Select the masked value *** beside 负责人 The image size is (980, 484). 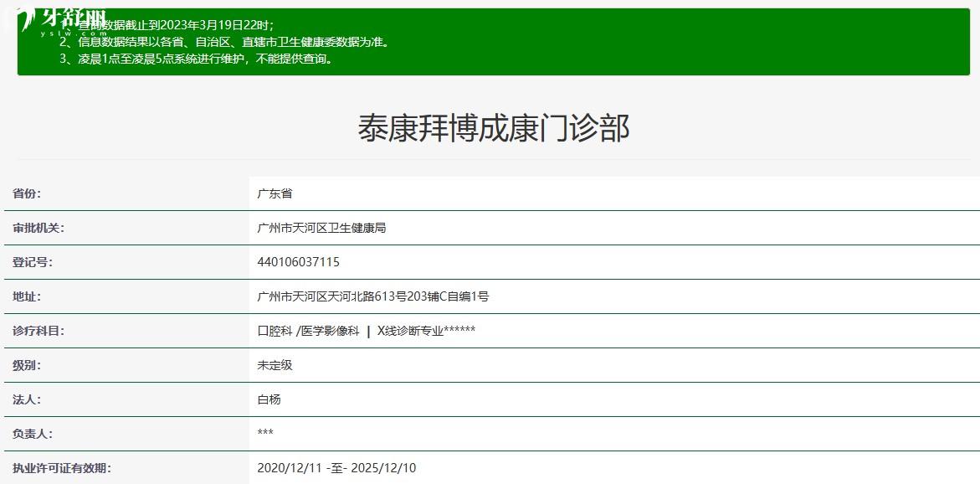(x=265, y=434)
